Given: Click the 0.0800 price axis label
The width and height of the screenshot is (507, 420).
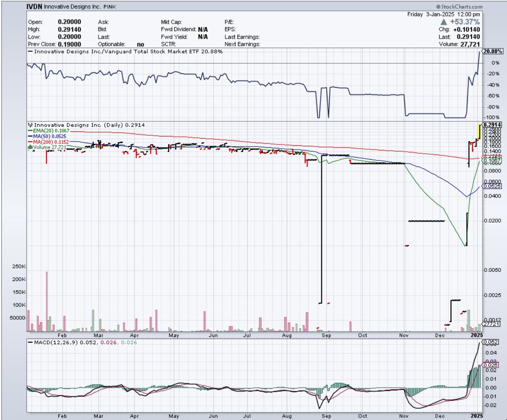Looking at the screenshot, I should (493, 171).
